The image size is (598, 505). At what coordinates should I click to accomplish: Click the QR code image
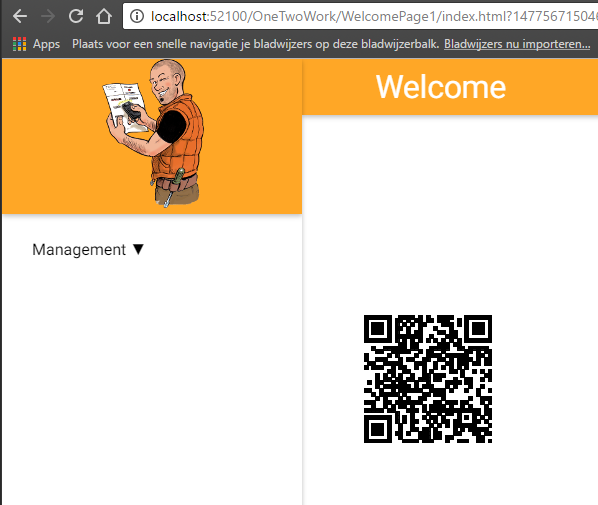pyautogui.click(x=428, y=379)
